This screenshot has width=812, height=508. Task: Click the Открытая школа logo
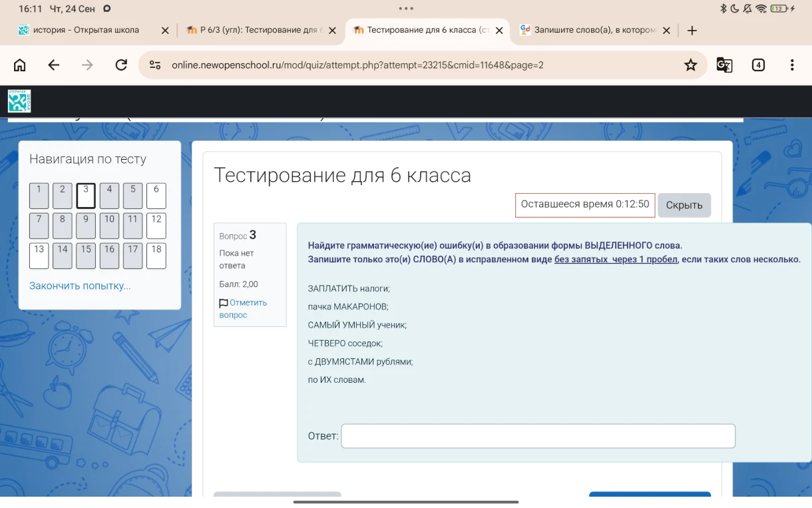(19, 101)
